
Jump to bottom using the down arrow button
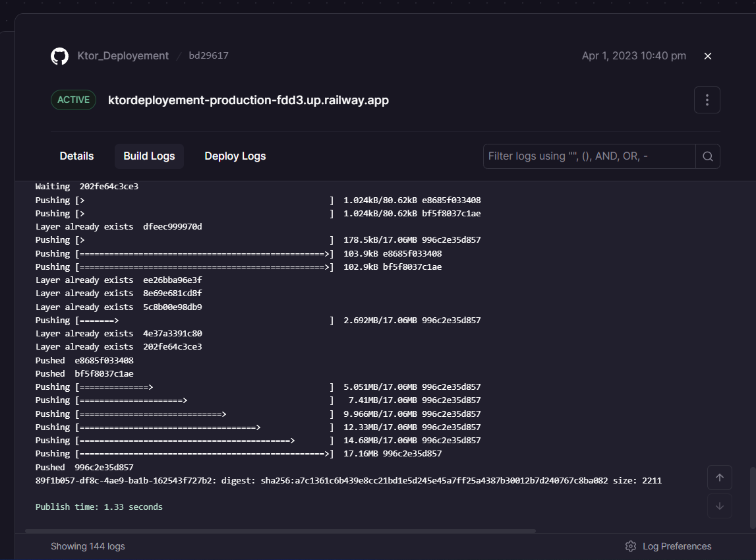pyautogui.click(x=719, y=506)
